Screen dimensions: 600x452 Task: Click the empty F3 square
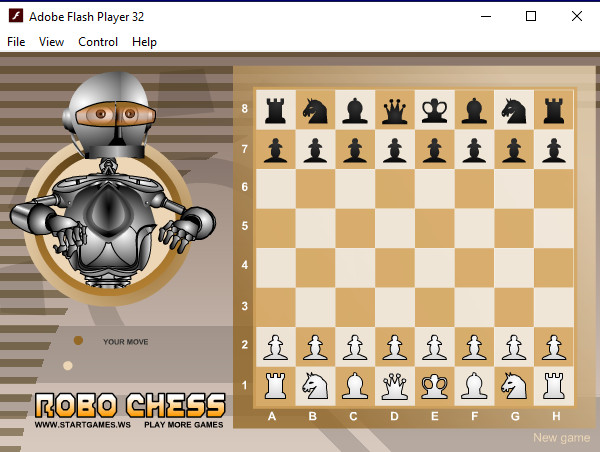point(474,308)
